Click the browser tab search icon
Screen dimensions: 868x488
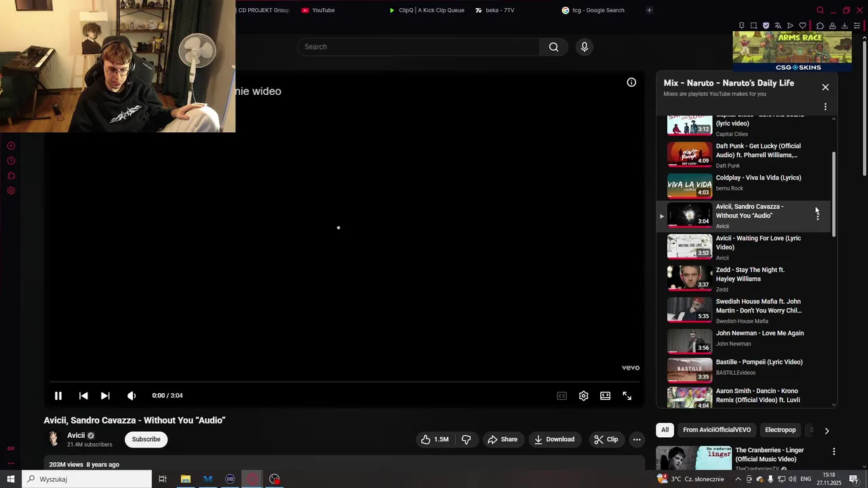820,10
